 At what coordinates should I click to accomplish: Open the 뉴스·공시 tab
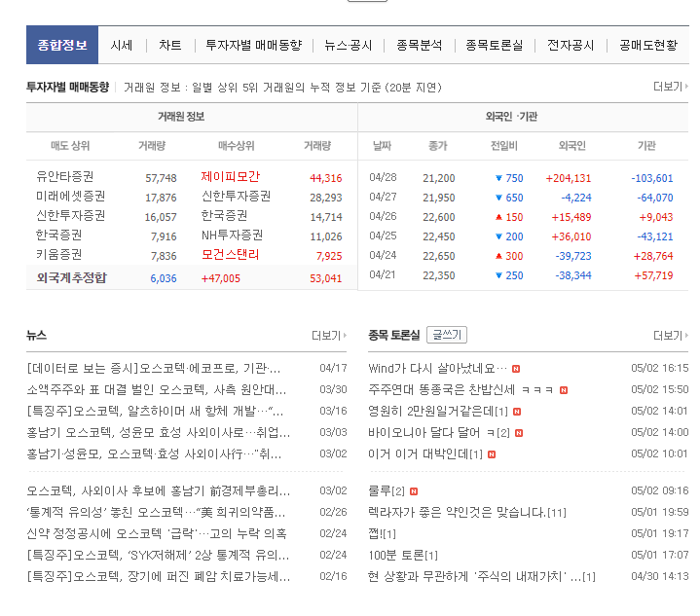349,45
